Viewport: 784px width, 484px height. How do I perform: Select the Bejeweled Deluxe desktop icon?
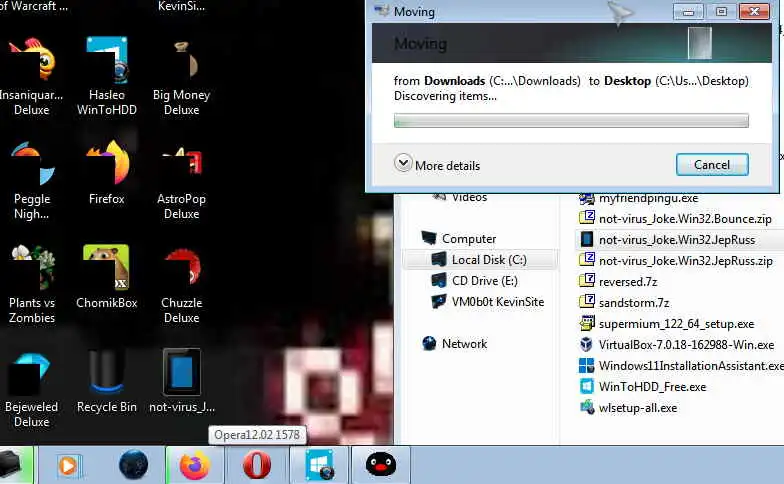pyautogui.click(x=32, y=388)
